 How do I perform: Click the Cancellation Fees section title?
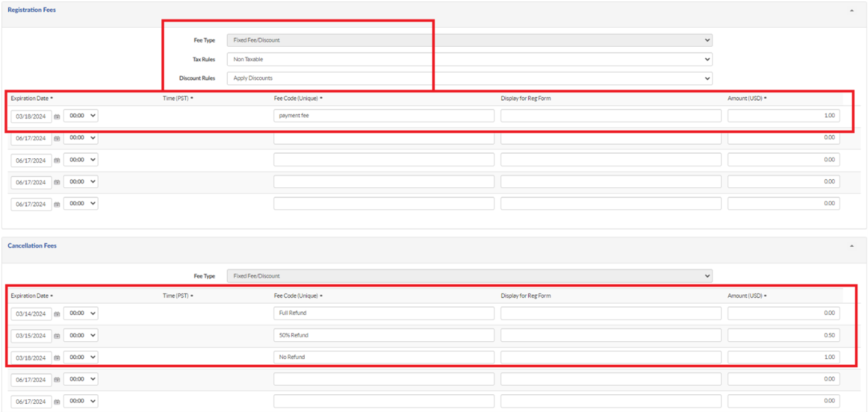(32, 246)
